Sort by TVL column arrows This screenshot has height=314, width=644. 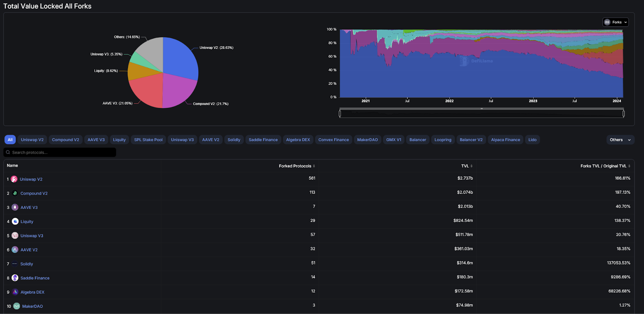pos(471,166)
